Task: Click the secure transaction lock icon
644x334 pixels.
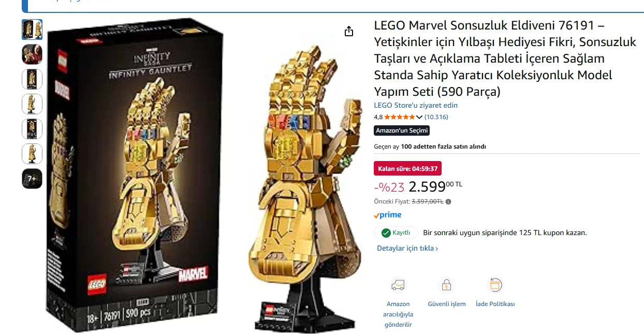Action: pyautogui.click(x=446, y=285)
